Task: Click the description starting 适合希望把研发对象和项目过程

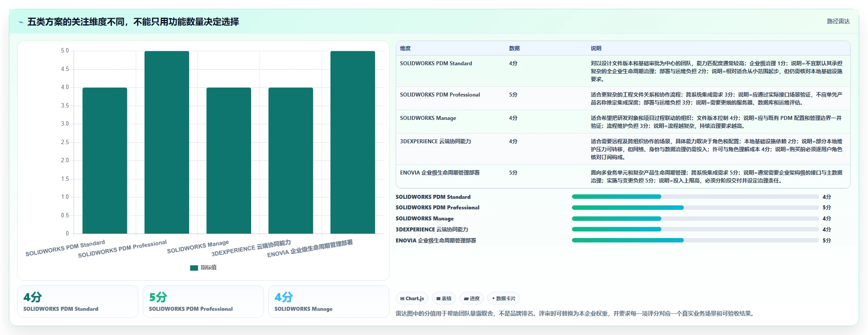Action: tap(716, 122)
